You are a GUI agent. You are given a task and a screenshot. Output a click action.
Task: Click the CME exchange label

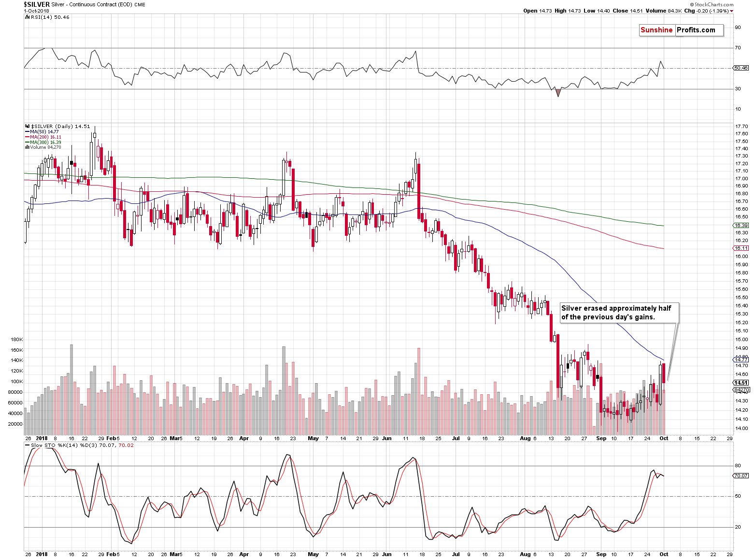click(140, 5)
